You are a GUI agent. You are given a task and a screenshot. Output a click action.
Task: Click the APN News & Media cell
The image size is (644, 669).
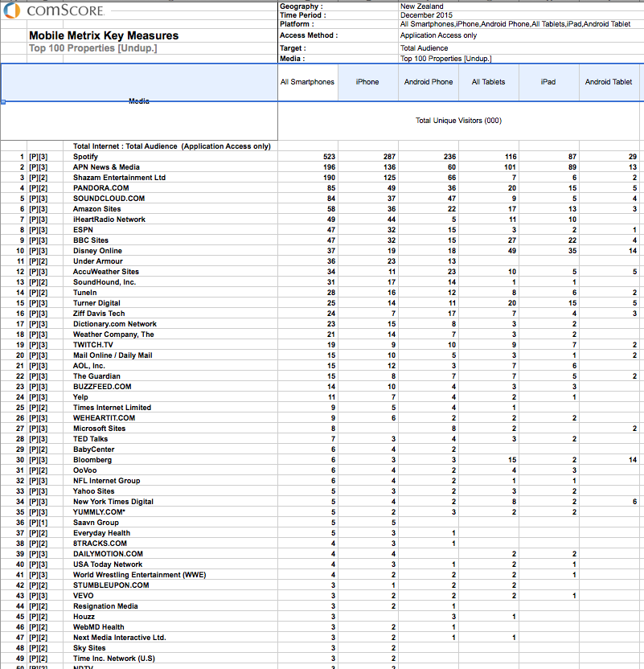point(106,167)
